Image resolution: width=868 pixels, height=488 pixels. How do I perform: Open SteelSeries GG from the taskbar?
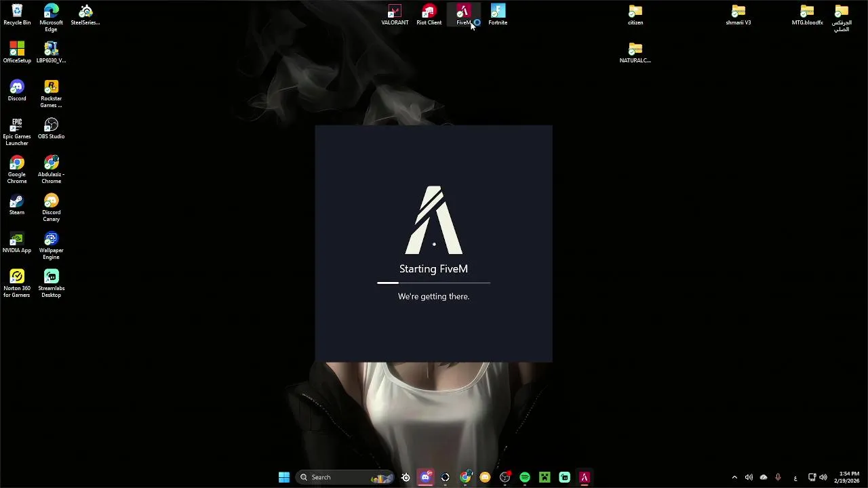pos(406,477)
